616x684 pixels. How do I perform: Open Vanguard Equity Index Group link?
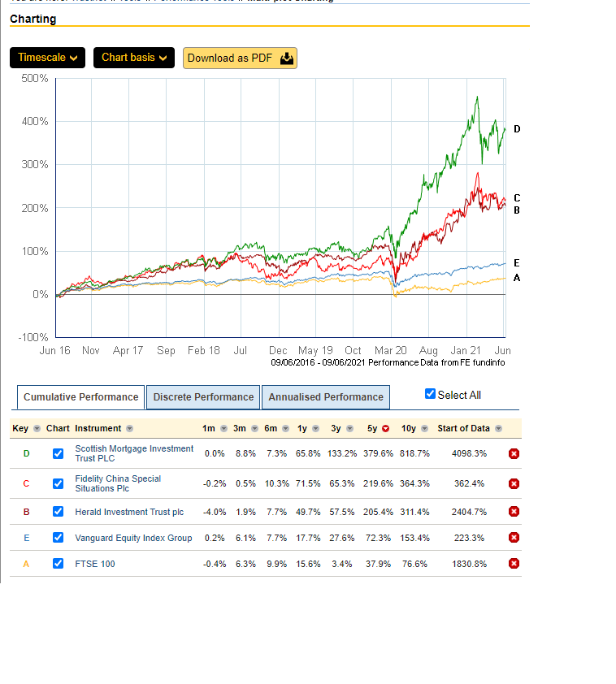pyautogui.click(x=133, y=538)
